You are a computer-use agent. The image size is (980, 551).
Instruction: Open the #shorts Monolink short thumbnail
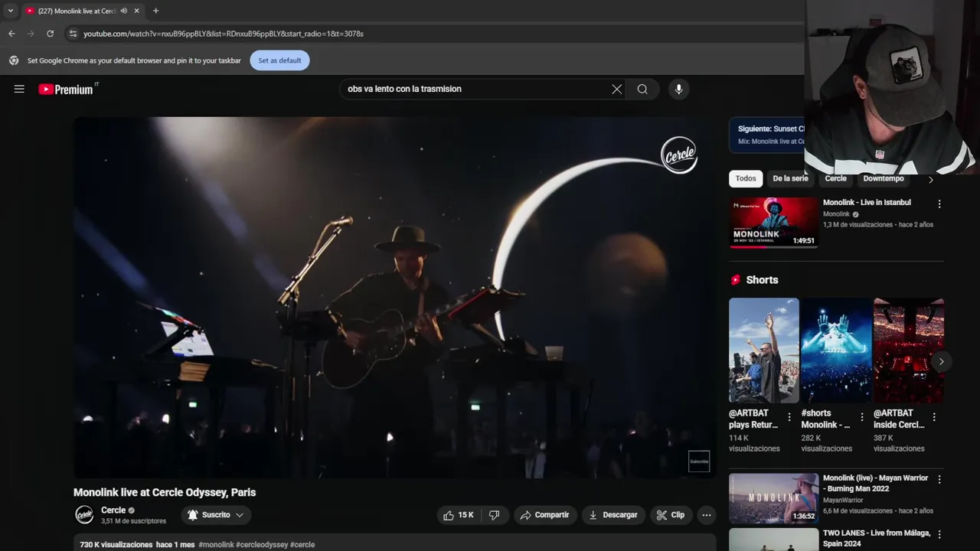[x=836, y=350]
